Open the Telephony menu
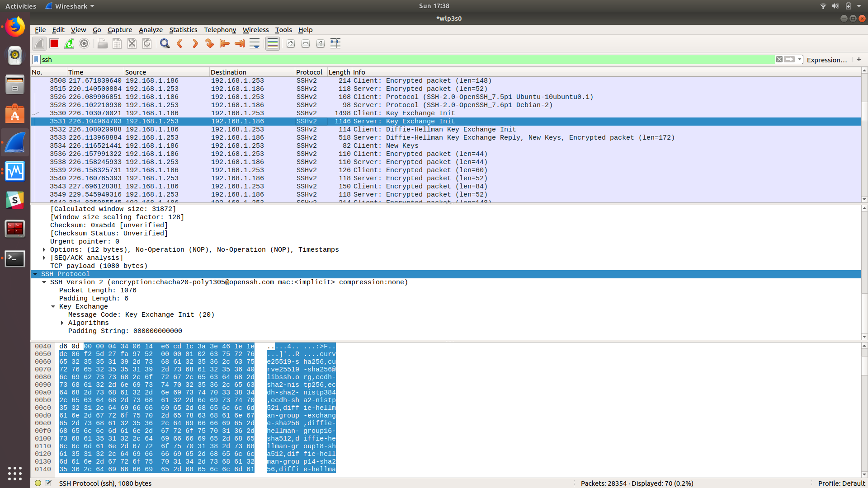 pos(220,30)
